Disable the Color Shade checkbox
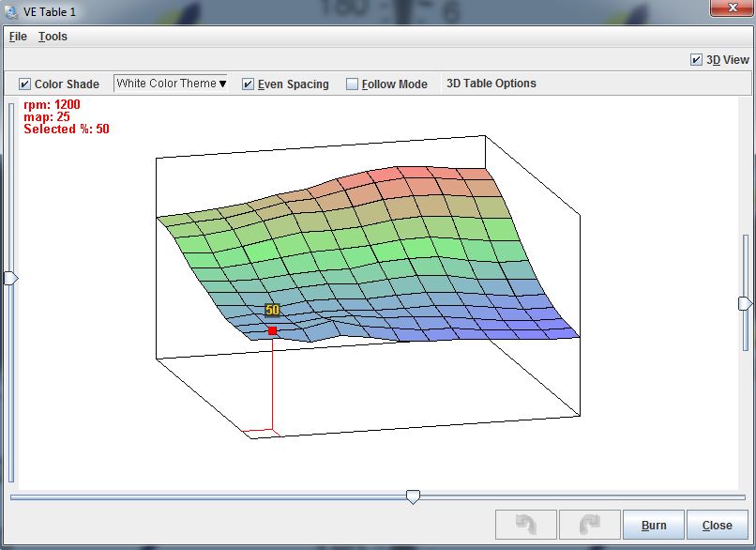 (x=25, y=84)
